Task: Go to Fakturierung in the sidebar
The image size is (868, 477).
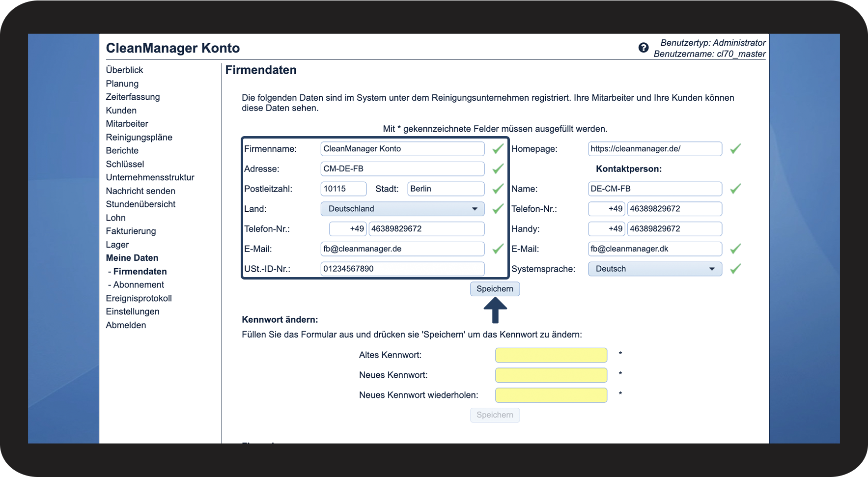Action: [131, 231]
